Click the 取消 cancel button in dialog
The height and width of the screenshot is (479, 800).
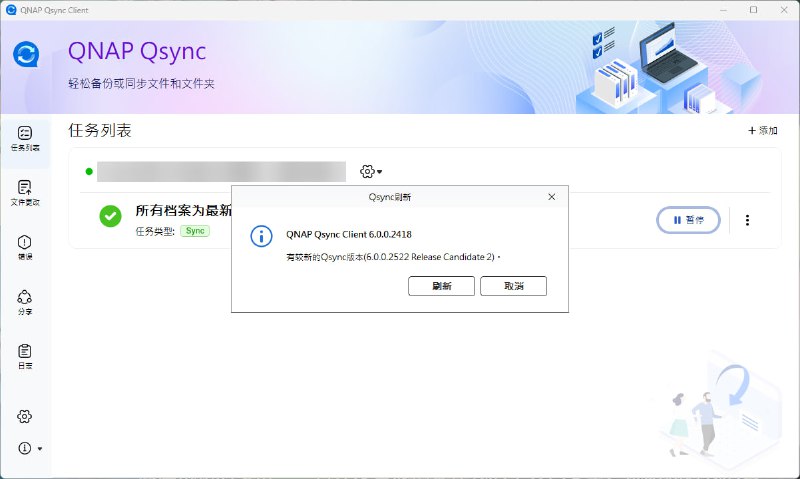point(513,286)
